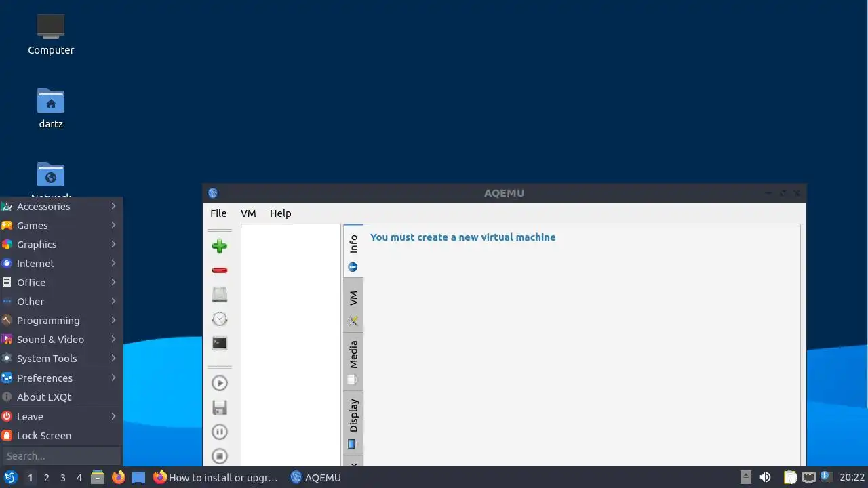Click the clock icon in AQEMU toolbar
Image resolution: width=868 pixels, height=488 pixels.
pyautogui.click(x=219, y=319)
